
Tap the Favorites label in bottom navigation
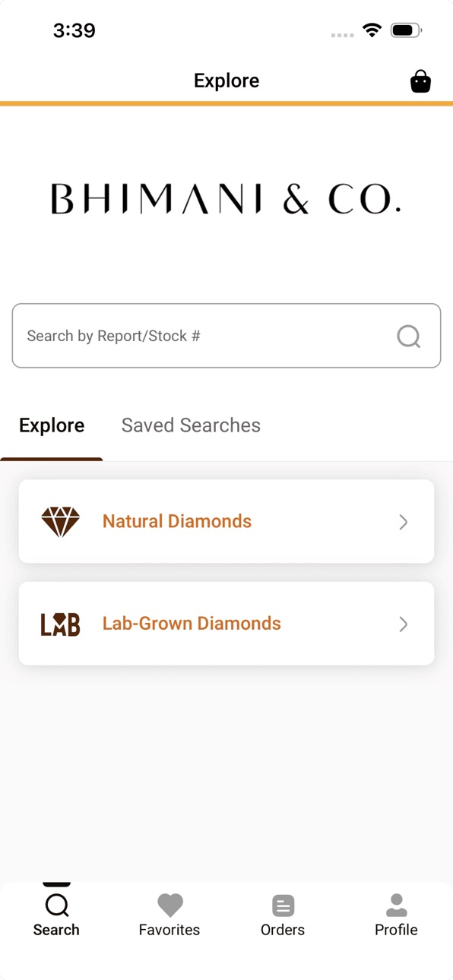pyautogui.click(x=169, y=930)
